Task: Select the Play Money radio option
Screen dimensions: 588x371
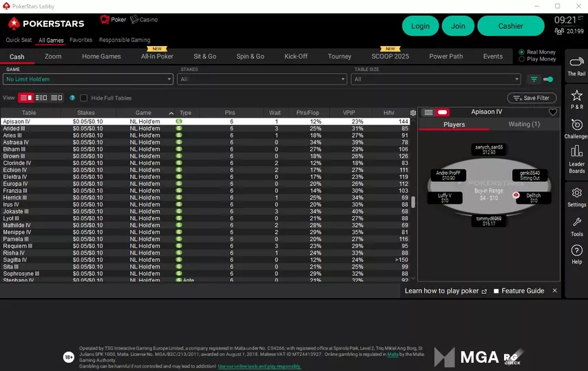Action: pyautogui.click(x=521, y=59)
